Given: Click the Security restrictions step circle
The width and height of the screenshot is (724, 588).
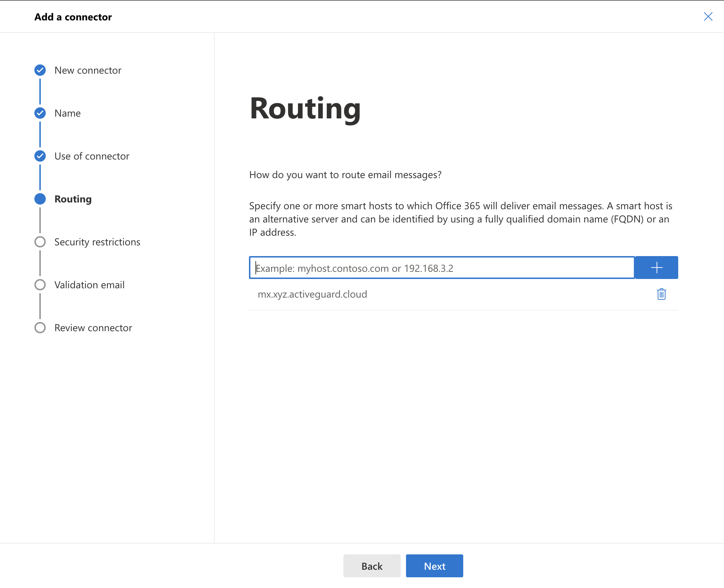Looking at the screenshot, I should coord(40,242).
